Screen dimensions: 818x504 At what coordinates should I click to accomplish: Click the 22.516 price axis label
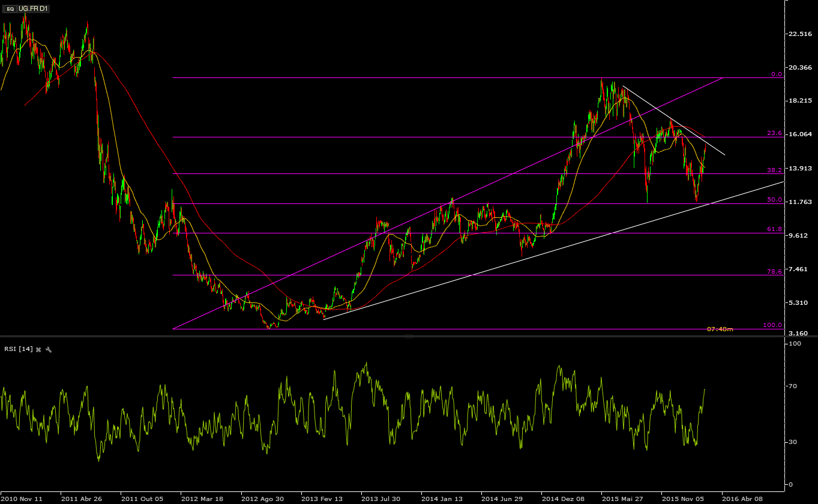(x=801, y=34)
